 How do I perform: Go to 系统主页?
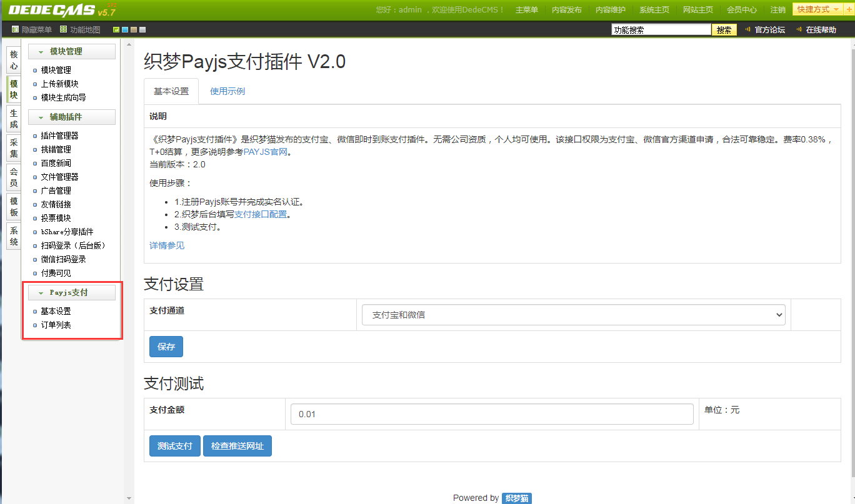coord(654,10)
